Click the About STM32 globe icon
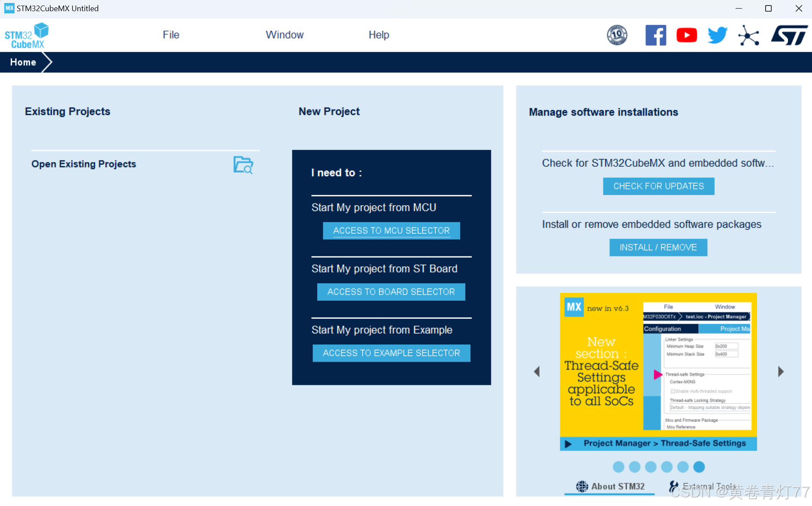Viewport: 812px width, 506px height. (x=582, y=486)
